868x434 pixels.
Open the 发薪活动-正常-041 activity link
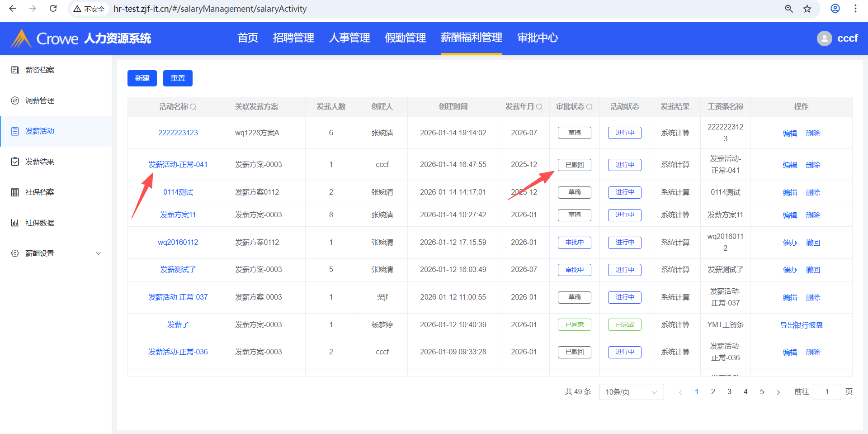click(178, 165)
